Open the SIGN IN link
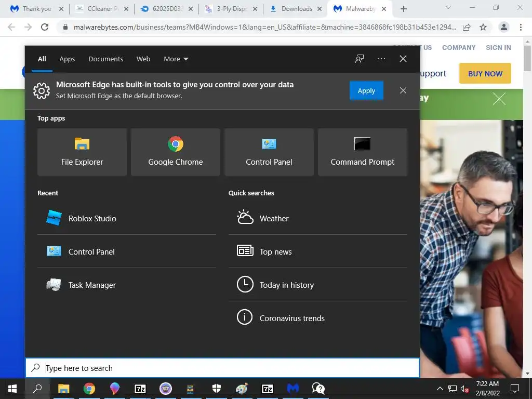Viewport: 532px width, 399px height. pos(498,47)
